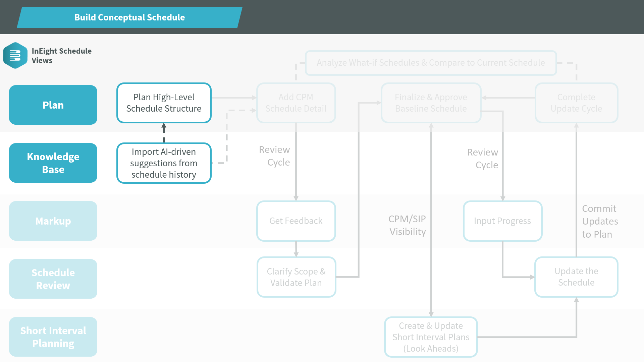Click the Update the Schedule box
Viewport: 644px width, 362px height.
pos(576,277)
